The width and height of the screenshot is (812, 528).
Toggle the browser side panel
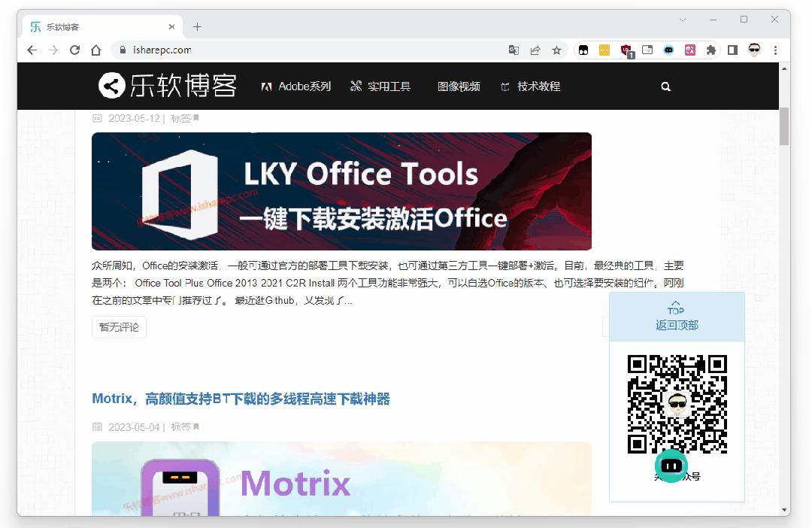pyautogui.click(x=732, y=50)
